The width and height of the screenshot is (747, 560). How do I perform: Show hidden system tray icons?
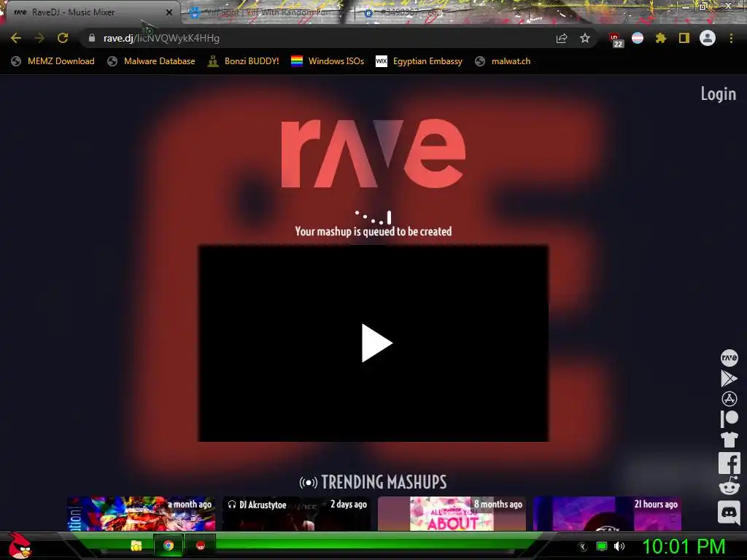click(582, 547)
